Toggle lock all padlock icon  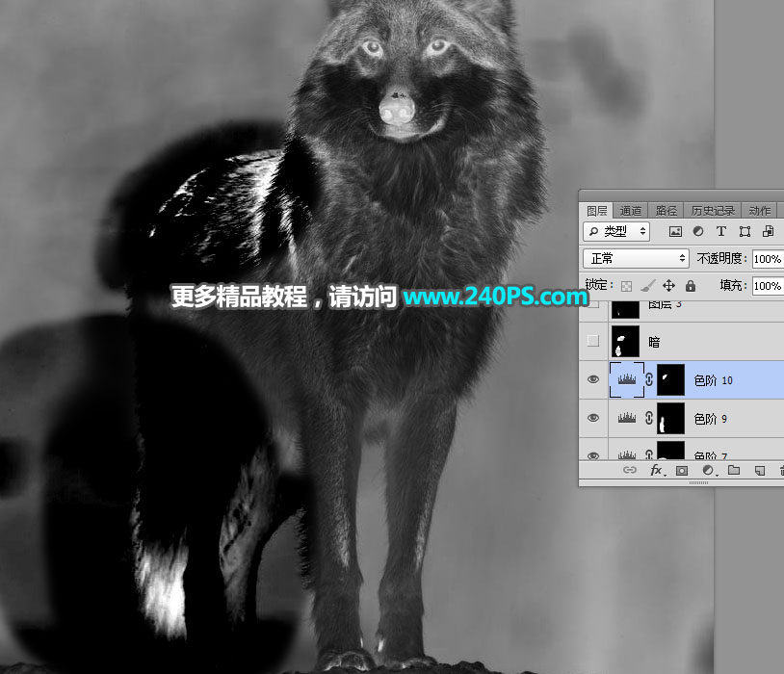[x=691, y=286]
